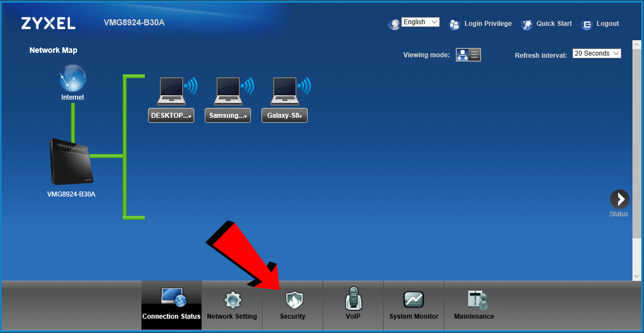
Task: Expand the Status side panel arrow
Action: pyautogui.click(x=619, y=199)
